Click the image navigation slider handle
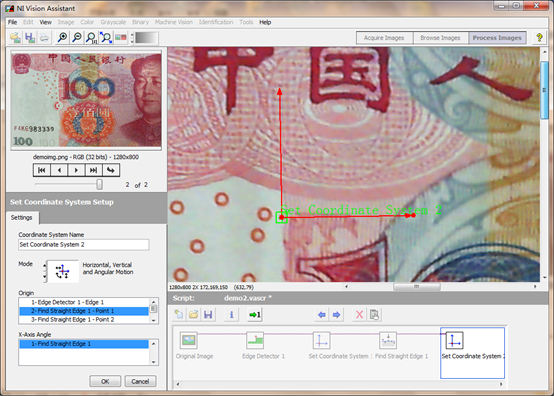The width and height of the screenshot is (554, 396). tap(100, 184)
